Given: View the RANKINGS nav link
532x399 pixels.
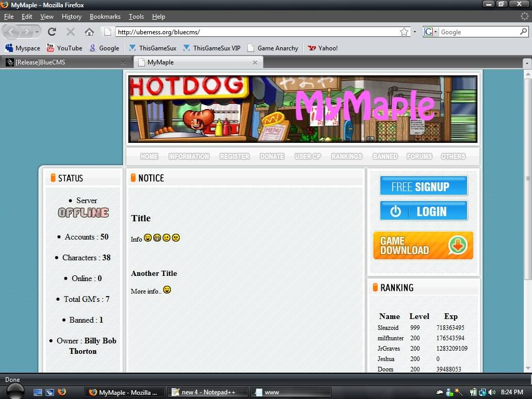Looking at the screenshot, I should tap(347, 156).
